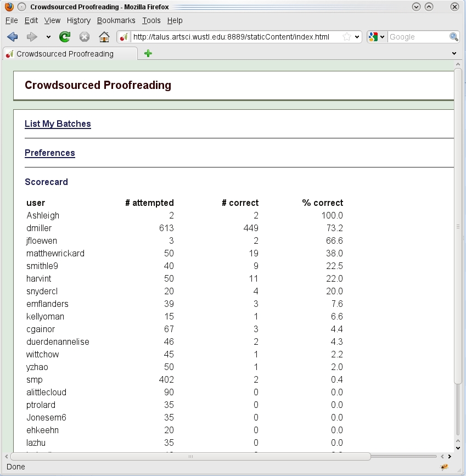Open the back/forward history dropdown arrow

tap(48, 37)
